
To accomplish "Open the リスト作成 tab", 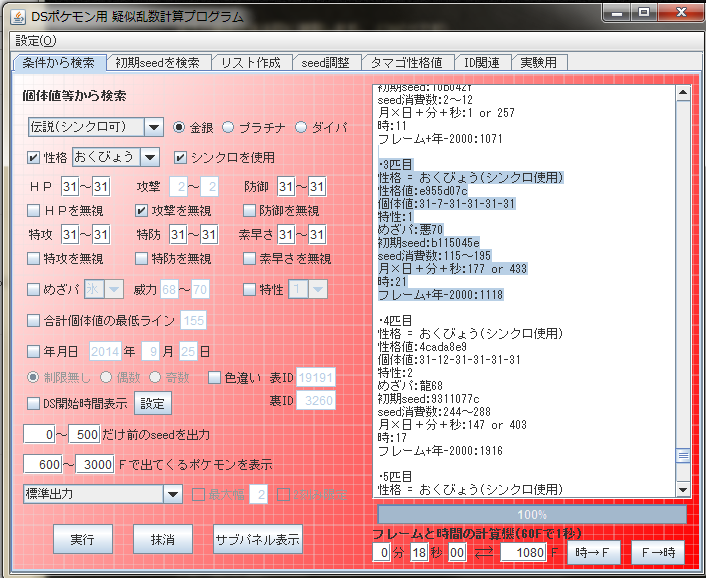I will (x=251, y=63).
